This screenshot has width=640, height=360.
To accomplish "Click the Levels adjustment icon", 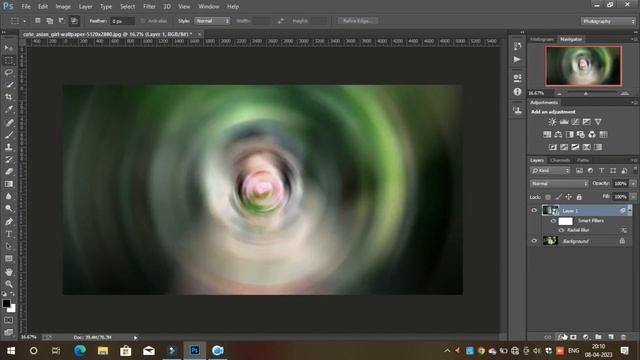I will (564, 122).
